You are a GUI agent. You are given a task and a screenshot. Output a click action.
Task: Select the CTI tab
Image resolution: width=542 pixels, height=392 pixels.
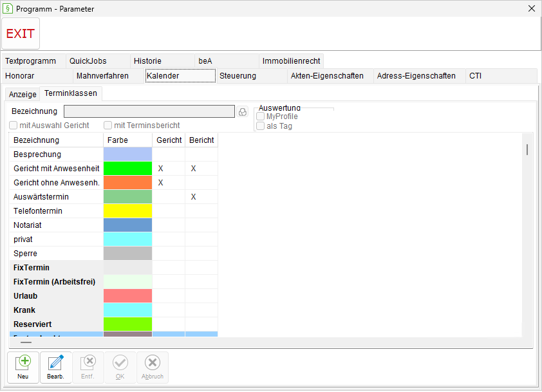(x=501, y=76)
